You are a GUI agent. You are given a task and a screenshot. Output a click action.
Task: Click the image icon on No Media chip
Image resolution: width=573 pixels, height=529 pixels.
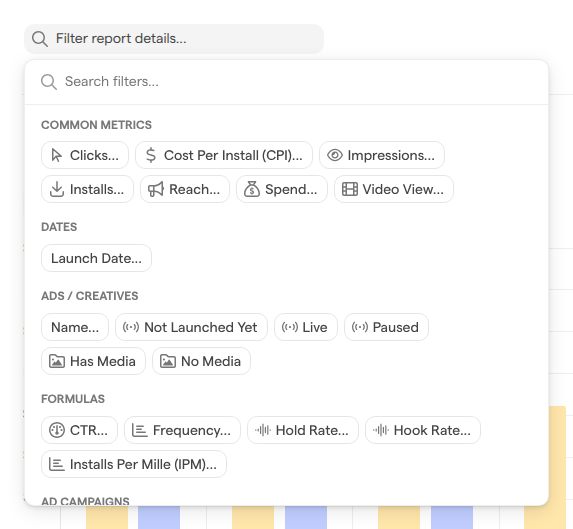coord(168,361)
